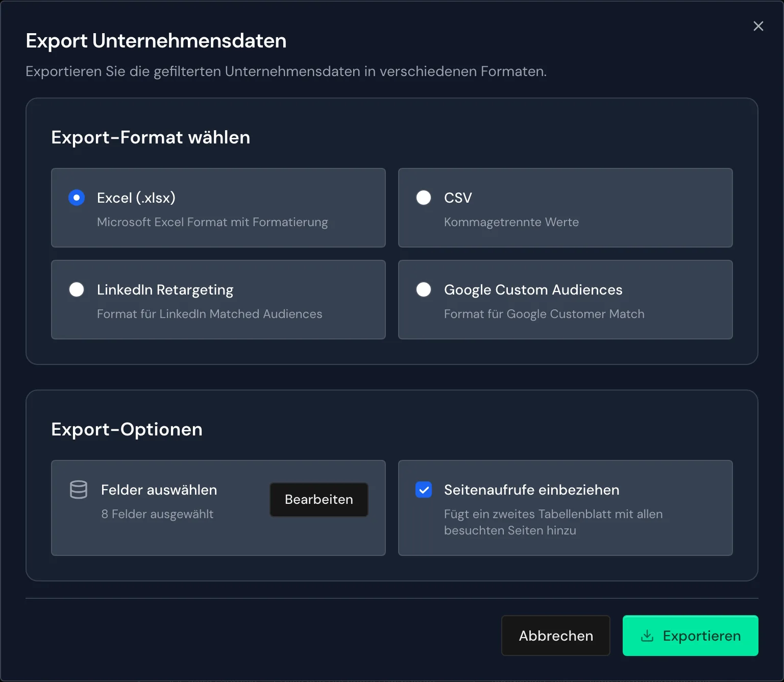The image size is (784, 682).
Task: Select the Excel (.xlsx) radio button
Action: [77, 198]
